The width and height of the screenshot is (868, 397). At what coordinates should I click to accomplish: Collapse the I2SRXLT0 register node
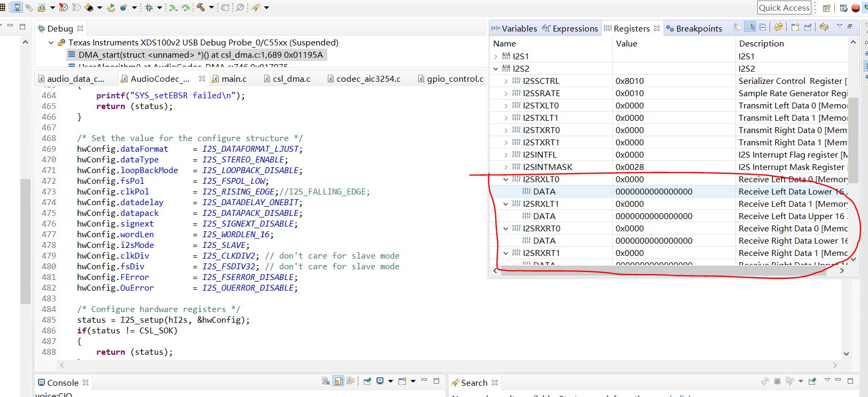pyautogui.click(x=505, y=180)
